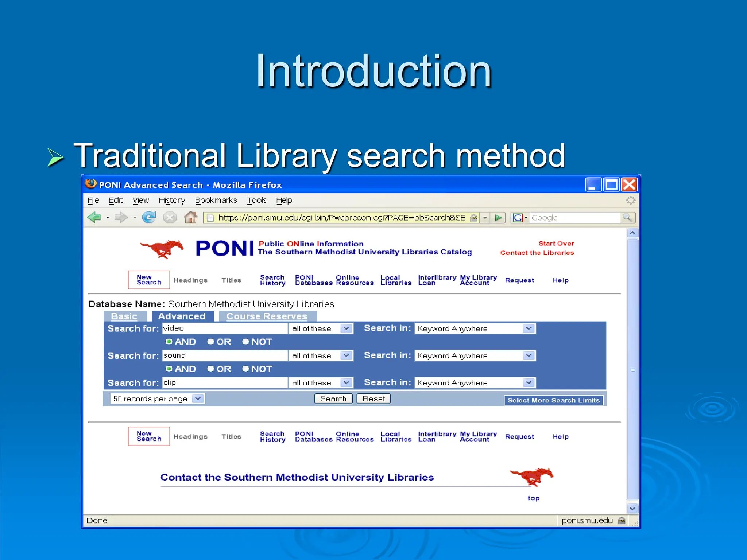747x560 pixels.
Task: Expand first Keyword Anywhere dropdown
Action: tap(529, 328)
